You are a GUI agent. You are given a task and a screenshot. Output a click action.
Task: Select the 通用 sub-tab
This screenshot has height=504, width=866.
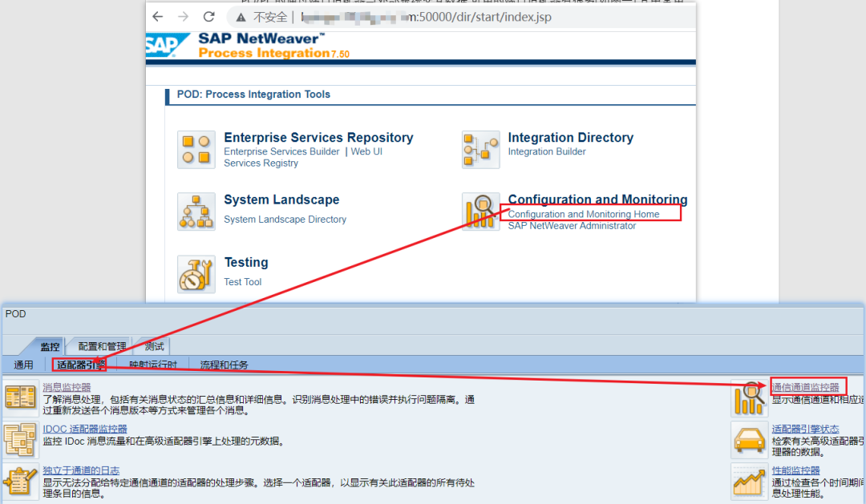(x=23, y=365)
